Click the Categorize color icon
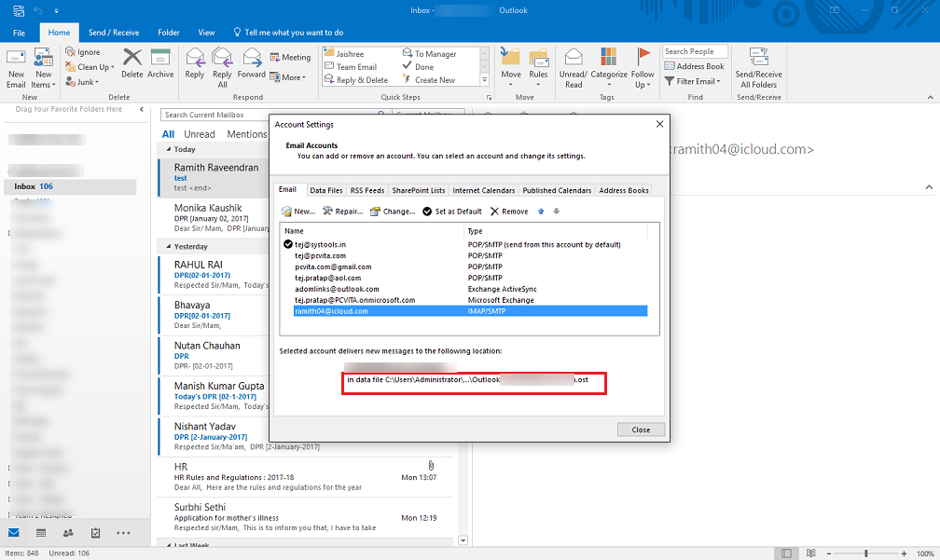Image resolution: width=940 pixels, height=560 pixels. (x=608, y=57)
